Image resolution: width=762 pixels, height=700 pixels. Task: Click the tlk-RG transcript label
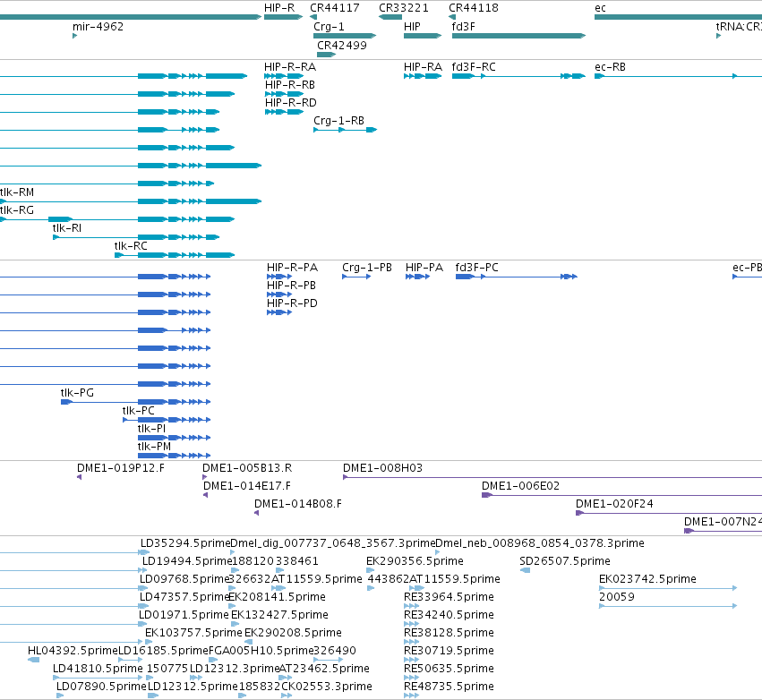[17, 210]
